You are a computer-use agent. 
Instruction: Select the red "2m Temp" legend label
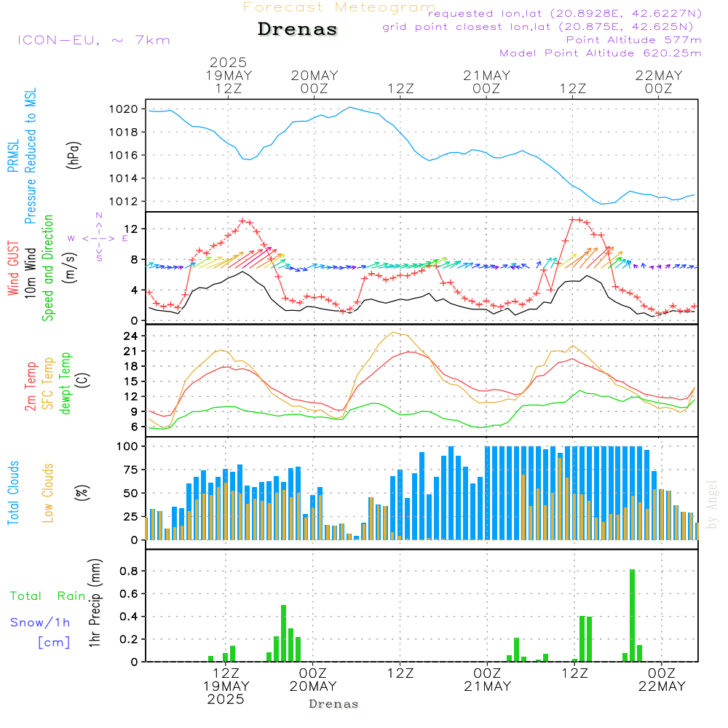[x=30, y=387]
